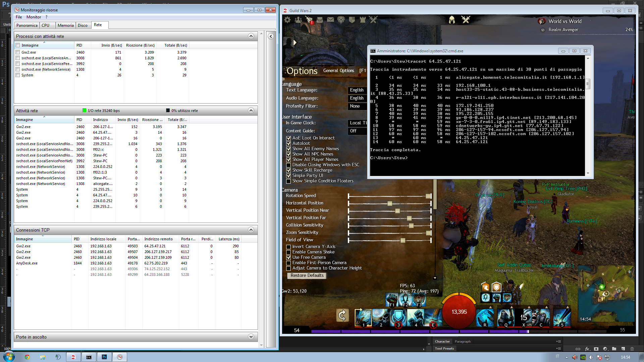Open the File menu in Monitoraggio risorse
This screenshot has height=362, width=644.
19,17
